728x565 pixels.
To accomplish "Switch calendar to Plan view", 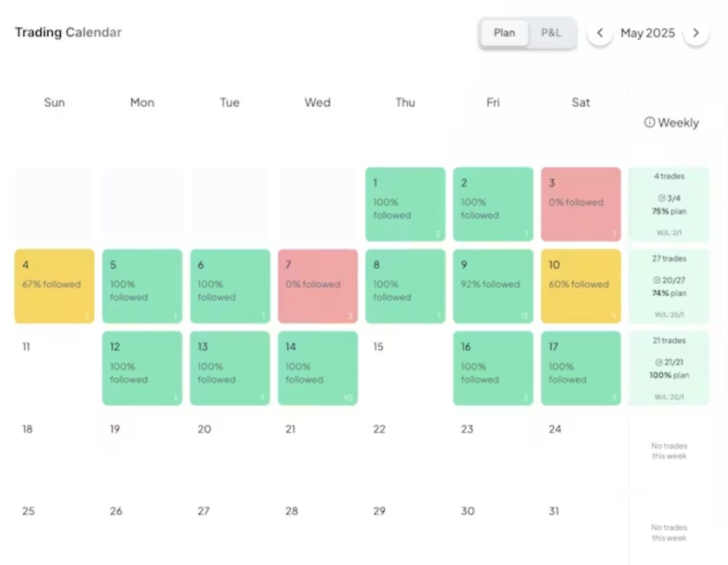I will pyautogui.click(x=504, y=33).
